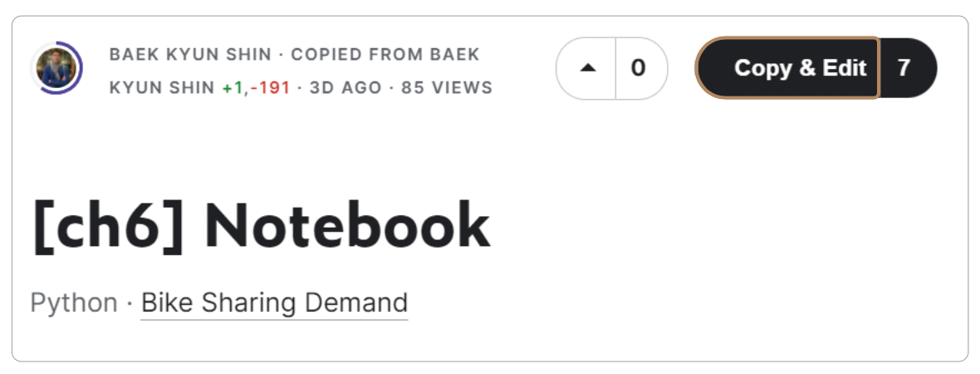The width and height of the screenshot is (980, 374).
Task: Click the Python language label
Action: [74, 303]
